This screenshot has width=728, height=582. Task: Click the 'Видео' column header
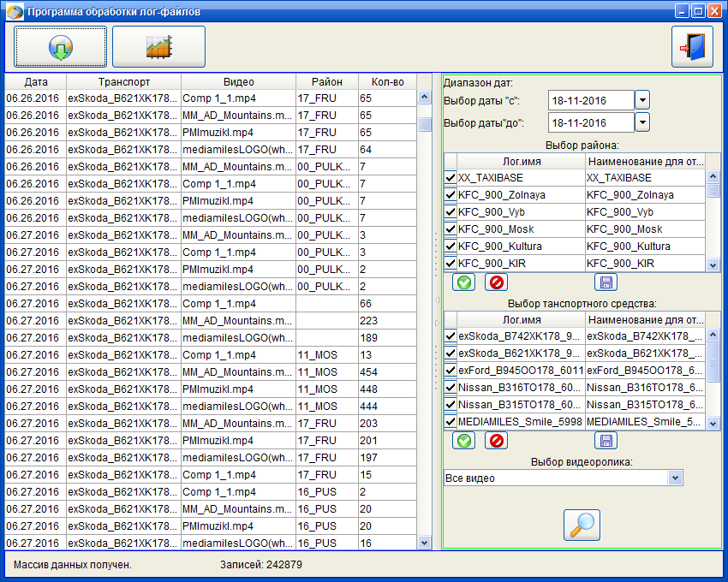[x=239, y=82]
